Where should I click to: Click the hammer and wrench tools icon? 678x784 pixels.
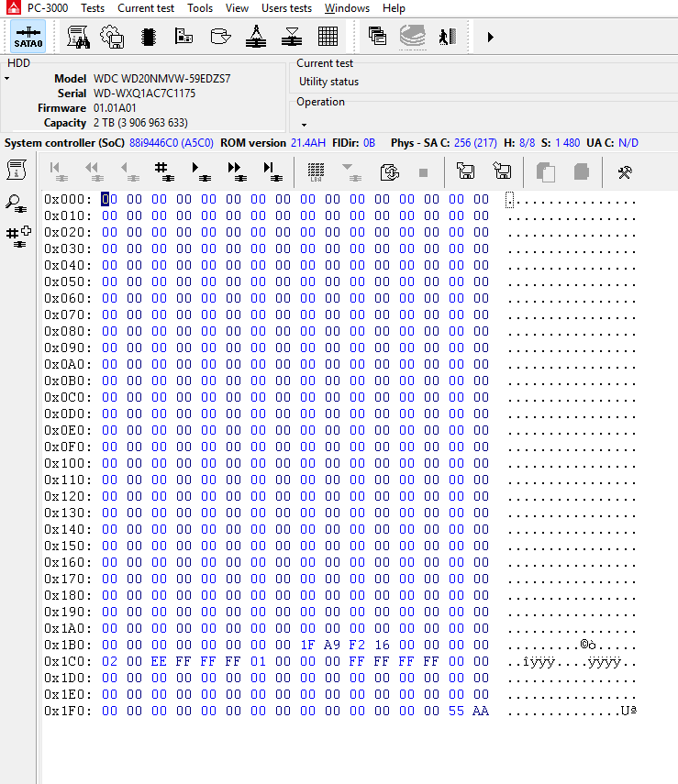(625, 171)
